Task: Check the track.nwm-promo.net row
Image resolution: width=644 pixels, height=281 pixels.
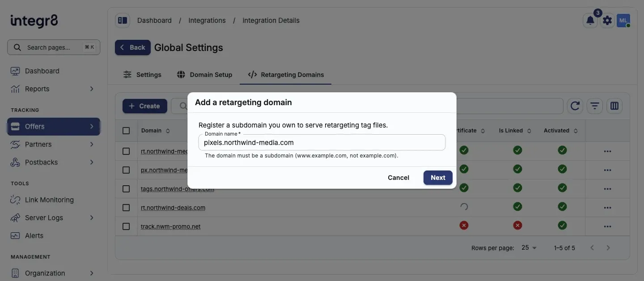Action: (126, 226)
